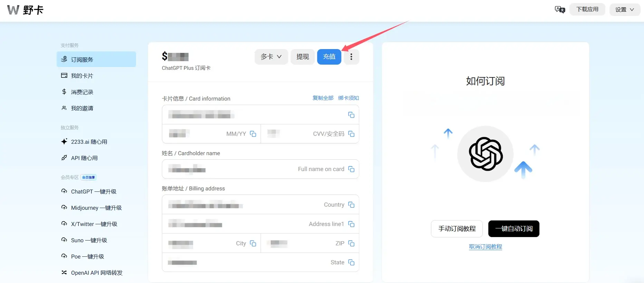Click the upload icon beside Midjourney 一键升级
Viewport: 644px width, 283px height.
coord(64,207)
